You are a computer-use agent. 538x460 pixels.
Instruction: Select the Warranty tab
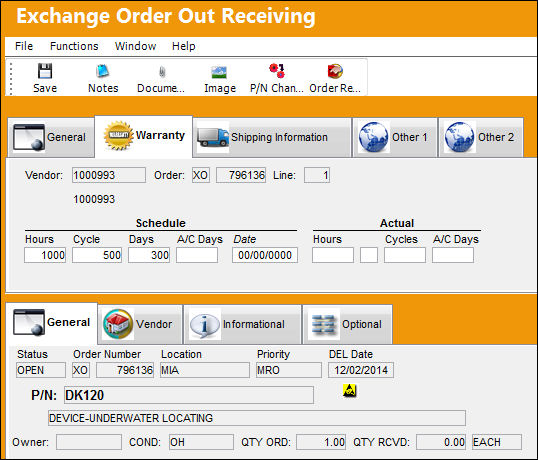point(144,136)
